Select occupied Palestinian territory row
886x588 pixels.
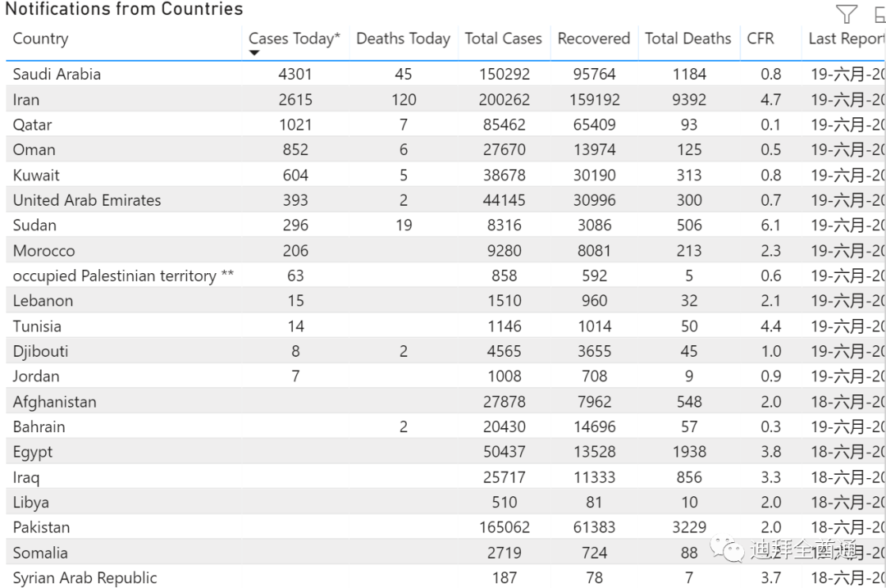coord(123,276)
